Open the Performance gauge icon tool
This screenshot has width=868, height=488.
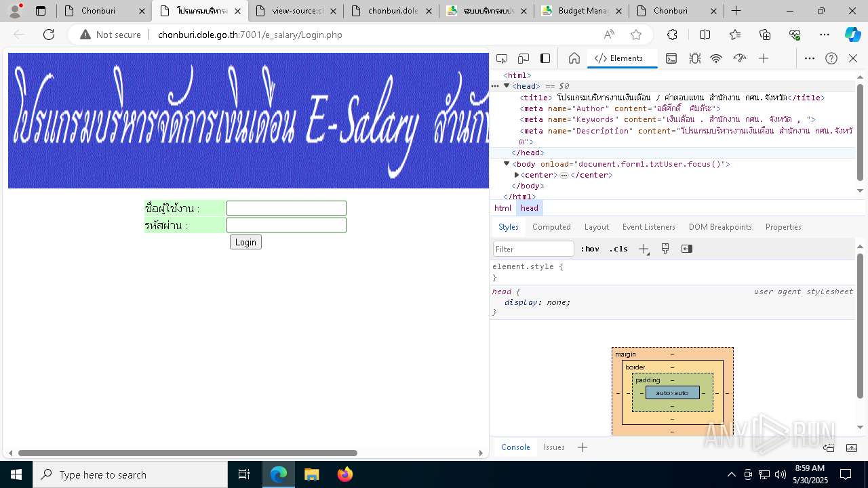[x=740, y=58]
